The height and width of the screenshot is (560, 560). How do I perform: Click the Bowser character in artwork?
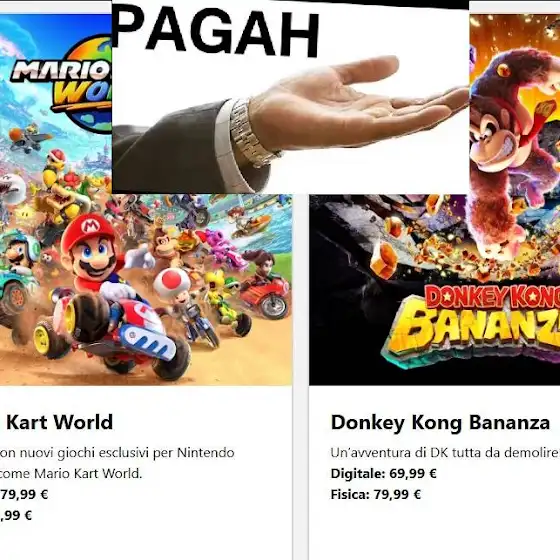pos(64,200)
